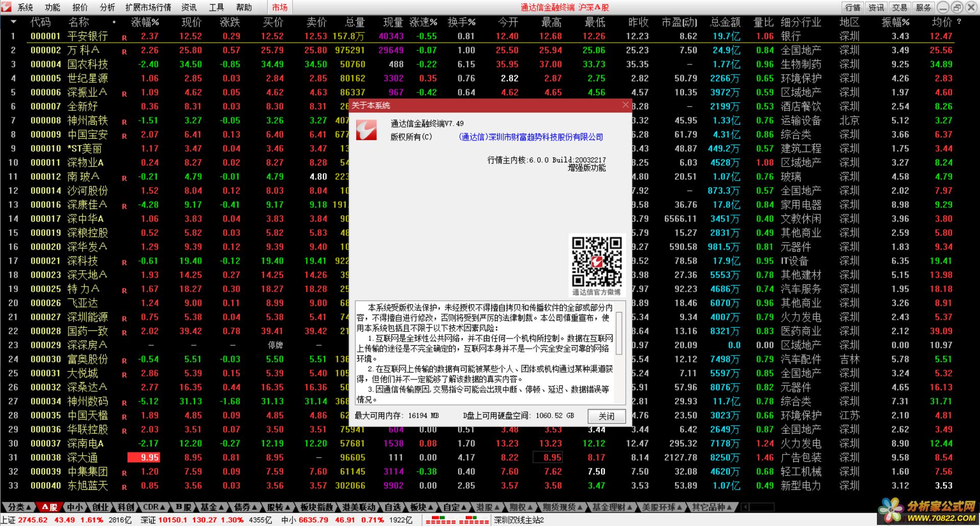The width and height of the screenshot is (980, 526).
Task: Open the 帮助 menu
Action: coord(244,7)
